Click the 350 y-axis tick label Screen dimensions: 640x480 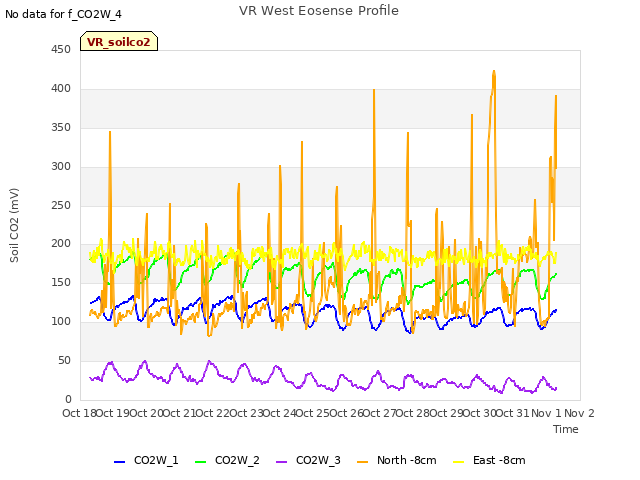[x=61, y=128]
